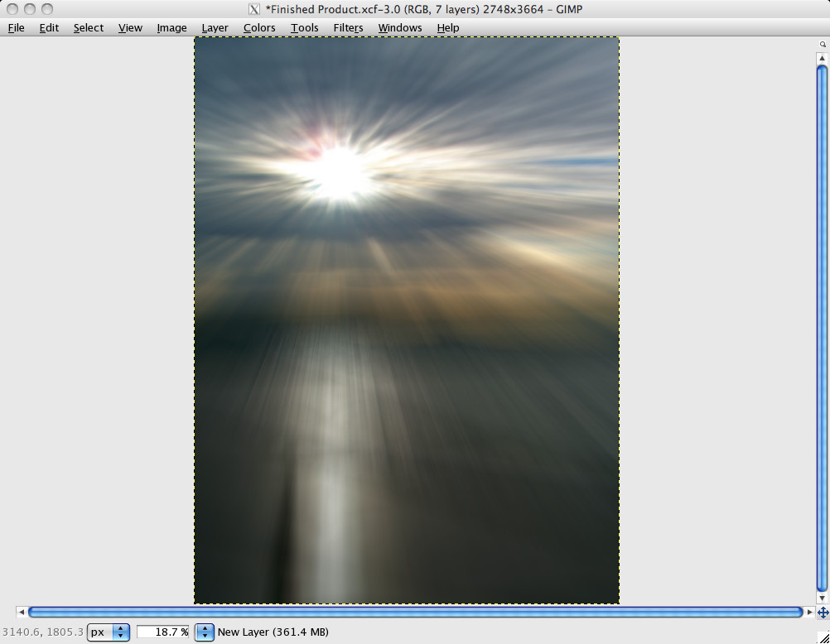Open the Colors menu

tap(259, 27)
